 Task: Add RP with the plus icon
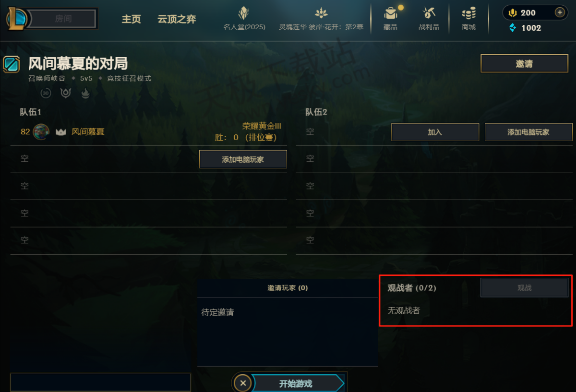(x=560, y=12)
